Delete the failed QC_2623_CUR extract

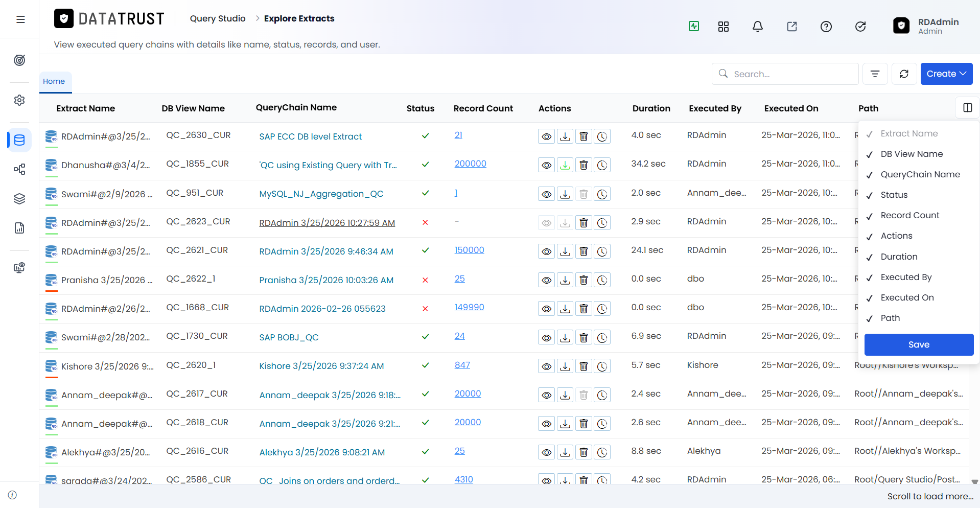coord(584,223)
